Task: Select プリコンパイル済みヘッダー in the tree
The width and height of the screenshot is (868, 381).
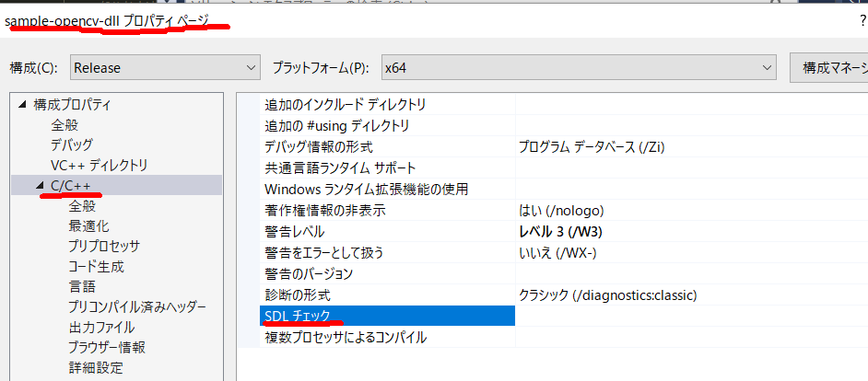Action: click(x=137, y=306)
